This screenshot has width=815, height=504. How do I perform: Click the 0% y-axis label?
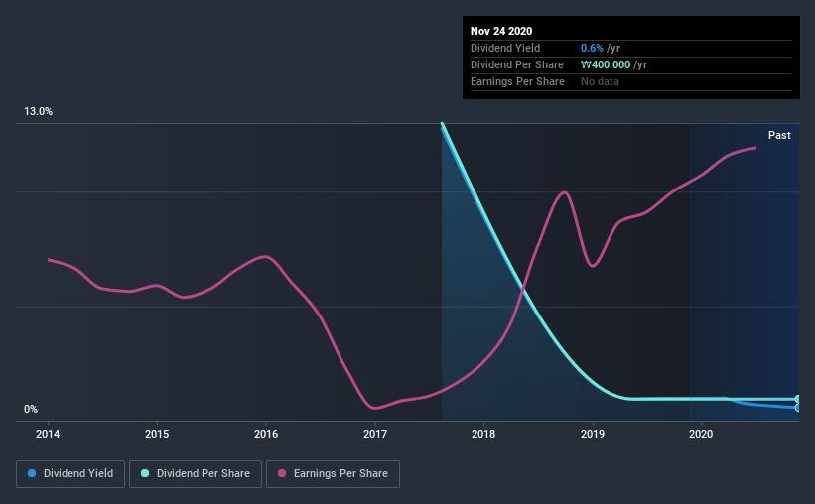click(31, 410)
